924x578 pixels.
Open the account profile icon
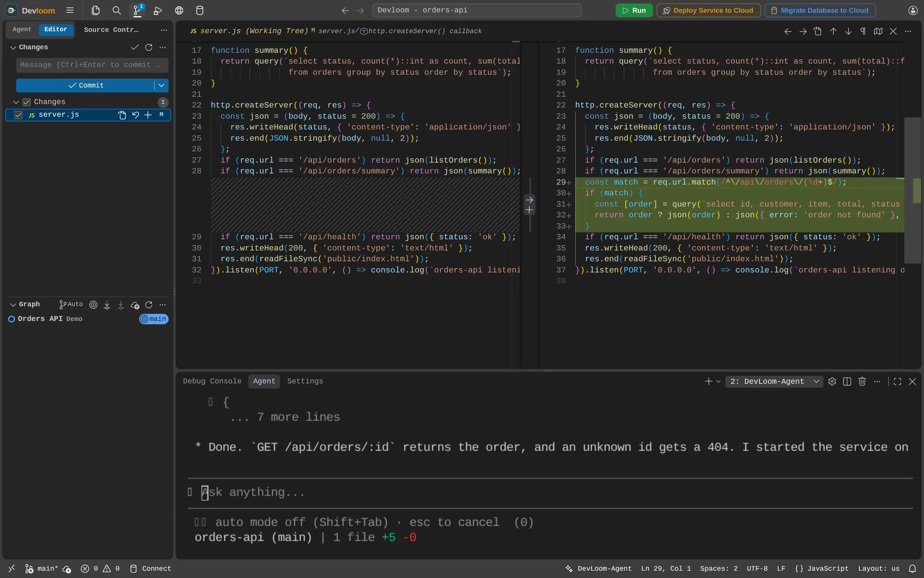(x=912, y=10)
